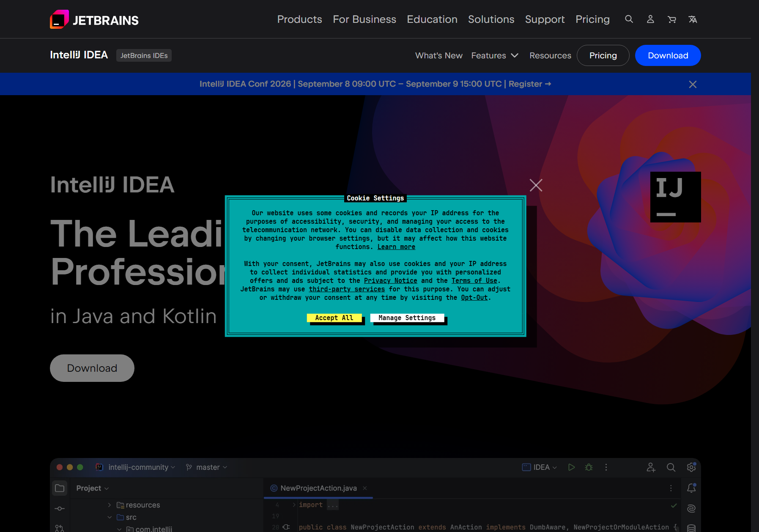The image size is (759, 532).
Task: Accept All cookies
Action: tap(334, 318)
